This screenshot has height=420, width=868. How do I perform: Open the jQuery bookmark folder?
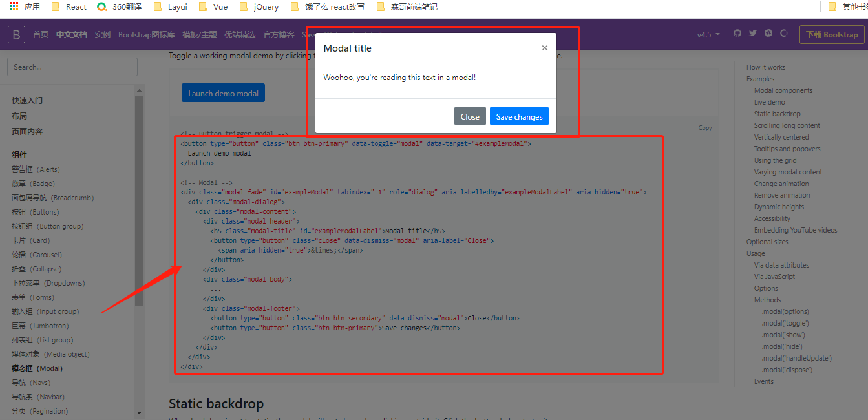(x=259, y=6)
